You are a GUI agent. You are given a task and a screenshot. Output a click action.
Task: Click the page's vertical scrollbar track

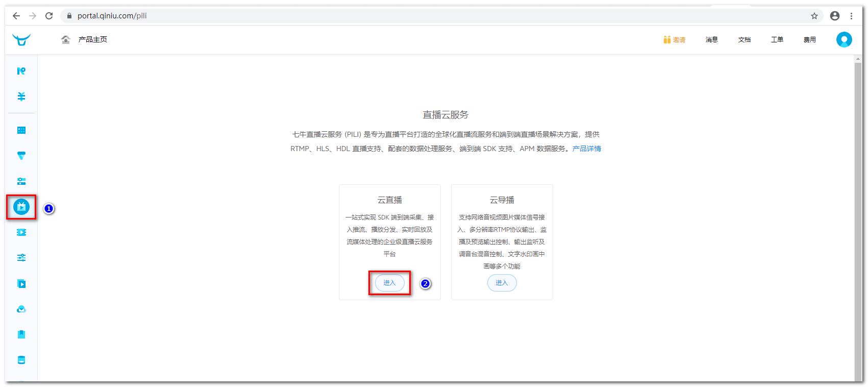858,222
